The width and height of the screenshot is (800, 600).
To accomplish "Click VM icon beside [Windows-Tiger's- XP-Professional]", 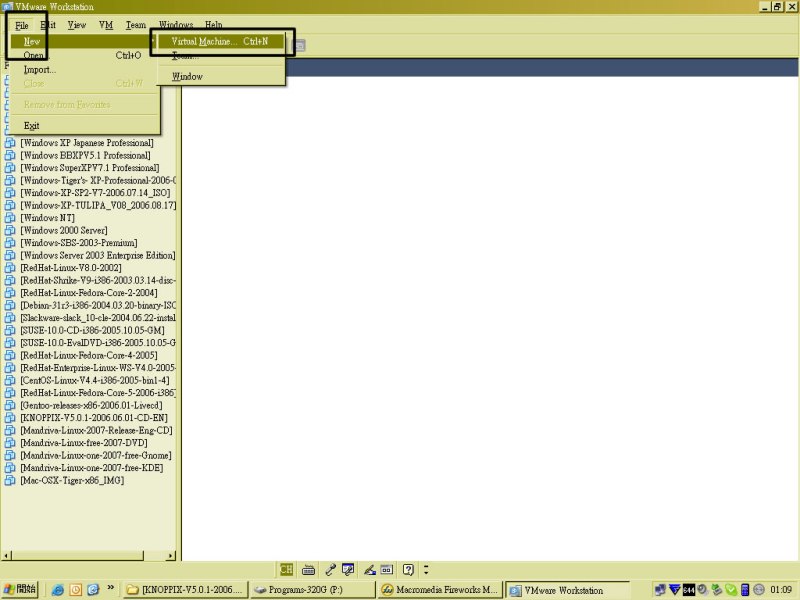I will pos(10,180).
